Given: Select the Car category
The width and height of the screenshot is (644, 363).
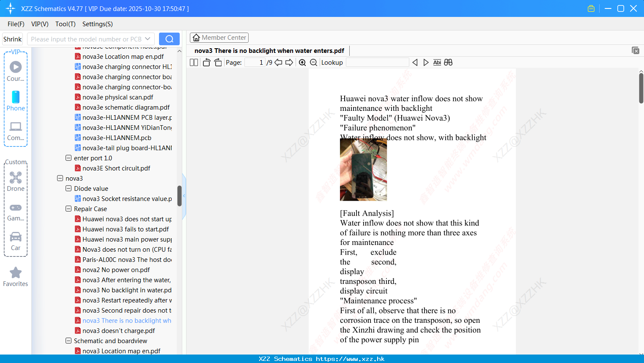Looking at the screenshot, I should [x=16, y=241].
